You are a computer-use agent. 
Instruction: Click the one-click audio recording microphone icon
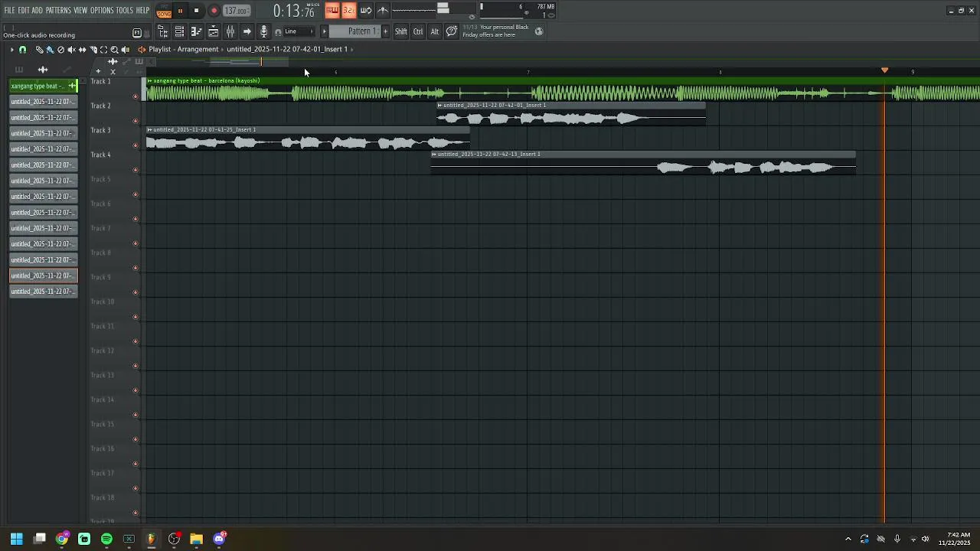[x=264, y=31]
